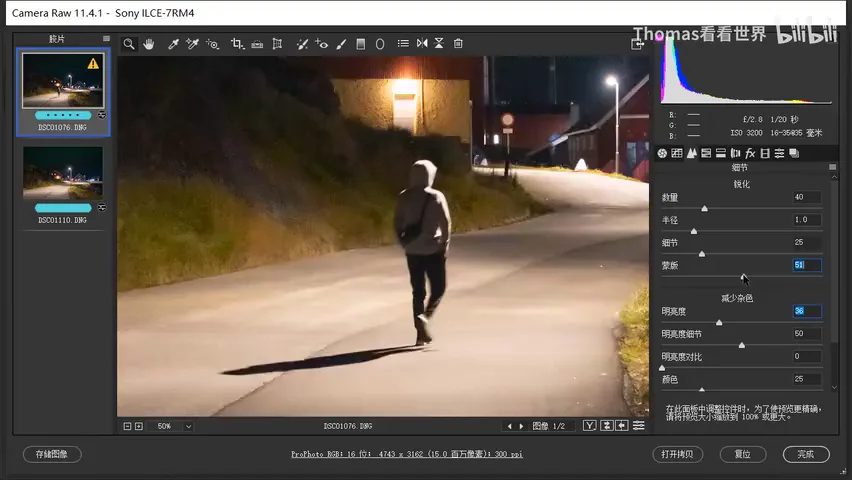
Task: Switch to the Presets panel tab
Action: coord(779,153)
